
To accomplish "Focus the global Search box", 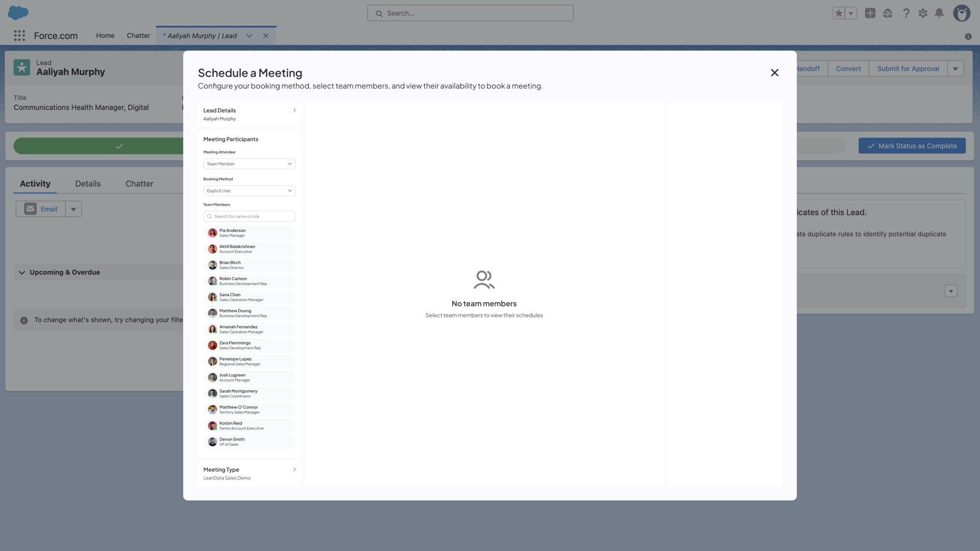I will 470,13.
